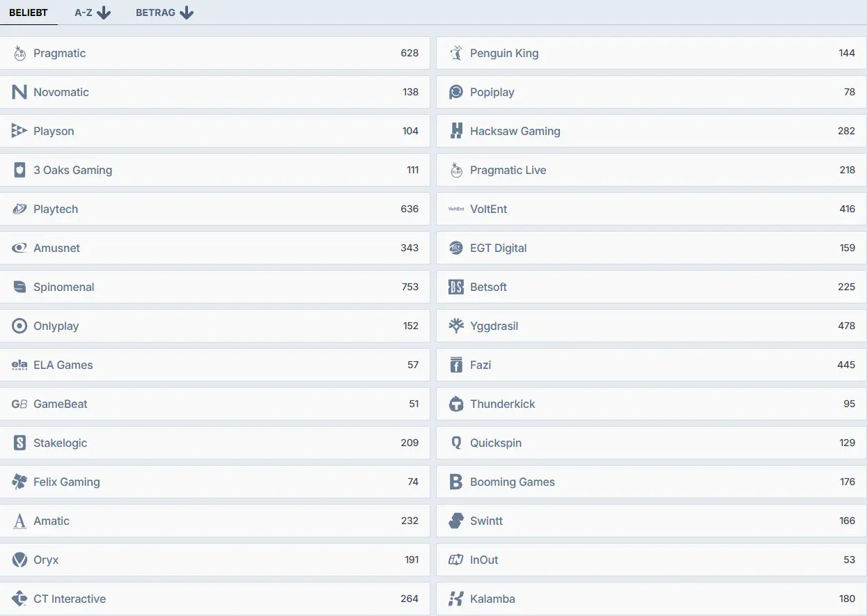Open the Pragmatic provider row
The height and width of the screenshot is (616, 867).
click(x=209, y=53)
